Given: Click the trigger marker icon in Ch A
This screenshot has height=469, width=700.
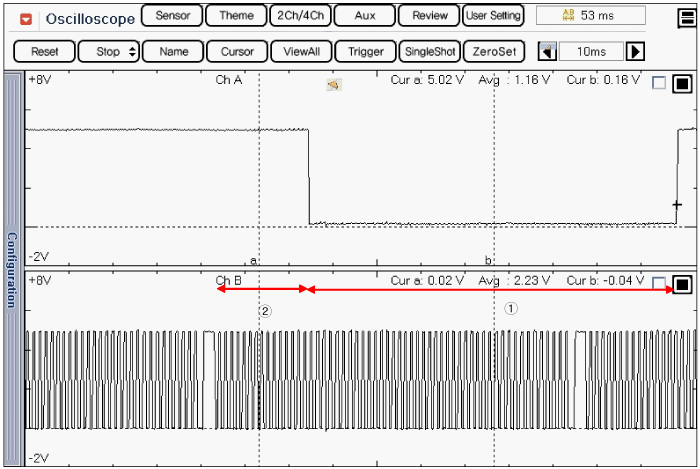Looking at the screenshot, I should pyautogui.click(x=334, y=84).
